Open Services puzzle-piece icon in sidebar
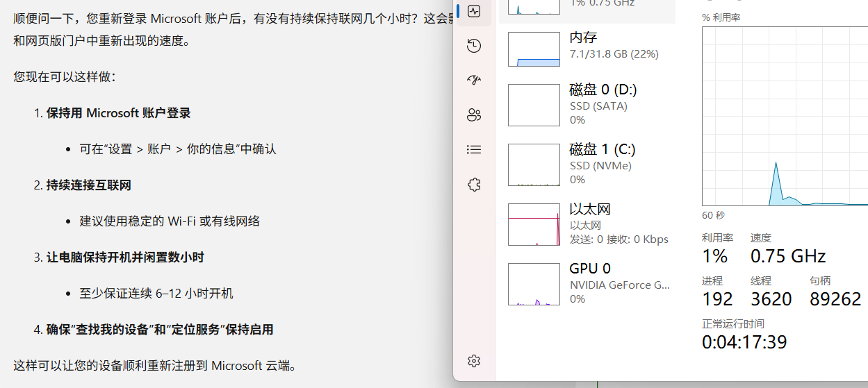The width and height of the screenshot is (868, 388). pyautogui.click(x=474, y=184)
